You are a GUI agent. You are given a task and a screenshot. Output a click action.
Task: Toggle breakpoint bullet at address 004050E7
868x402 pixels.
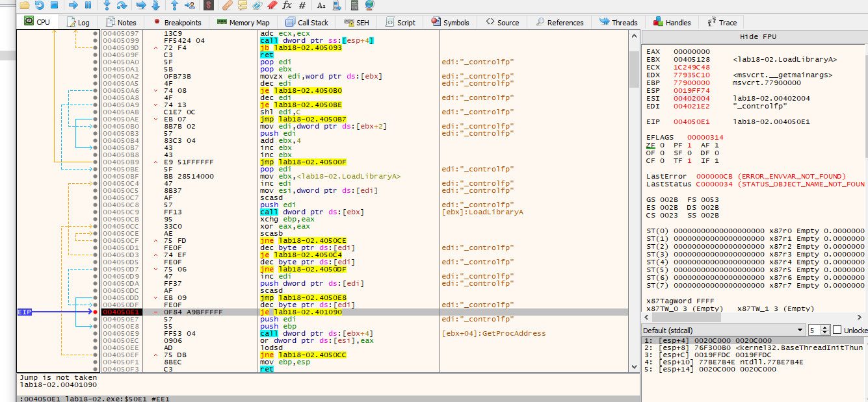pos(96,319)
